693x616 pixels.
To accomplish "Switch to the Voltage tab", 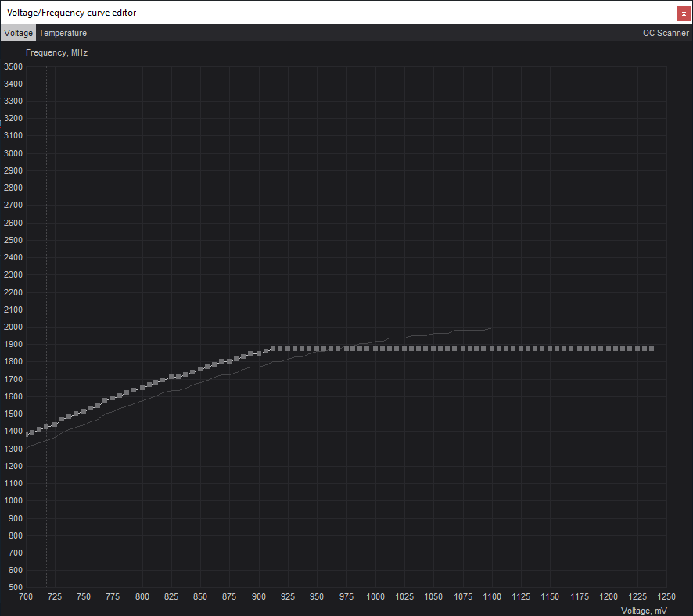I will coord(18,33).
